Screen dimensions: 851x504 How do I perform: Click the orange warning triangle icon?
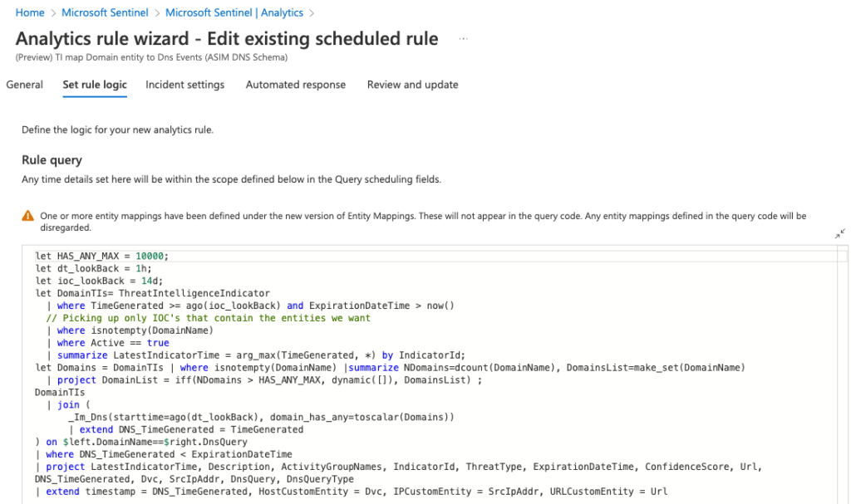tap(27, 216)
